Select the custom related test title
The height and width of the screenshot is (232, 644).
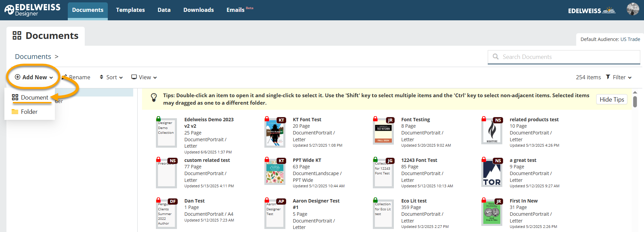click(x=207, y=160)
